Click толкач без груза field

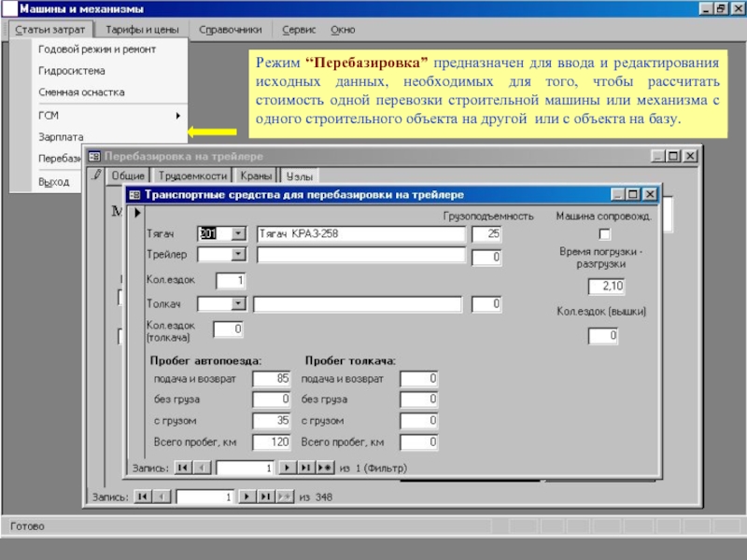pos(418,399)
